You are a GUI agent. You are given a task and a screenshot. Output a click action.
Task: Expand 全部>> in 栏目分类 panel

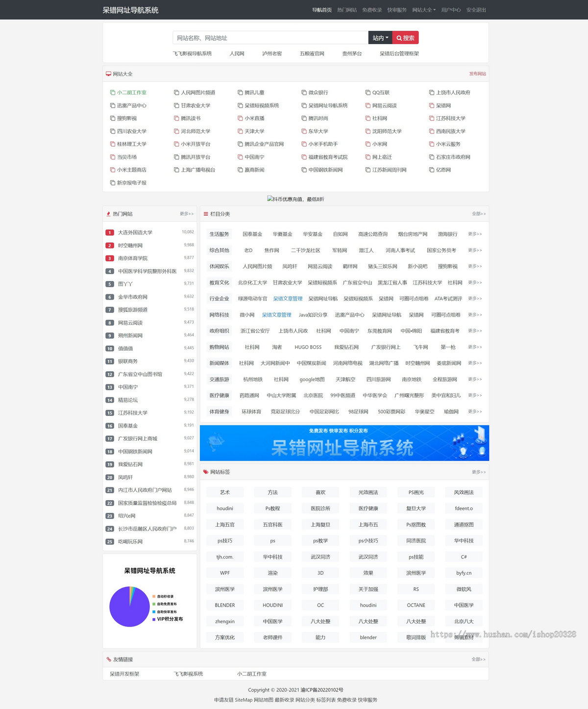(x=479, y=214)
